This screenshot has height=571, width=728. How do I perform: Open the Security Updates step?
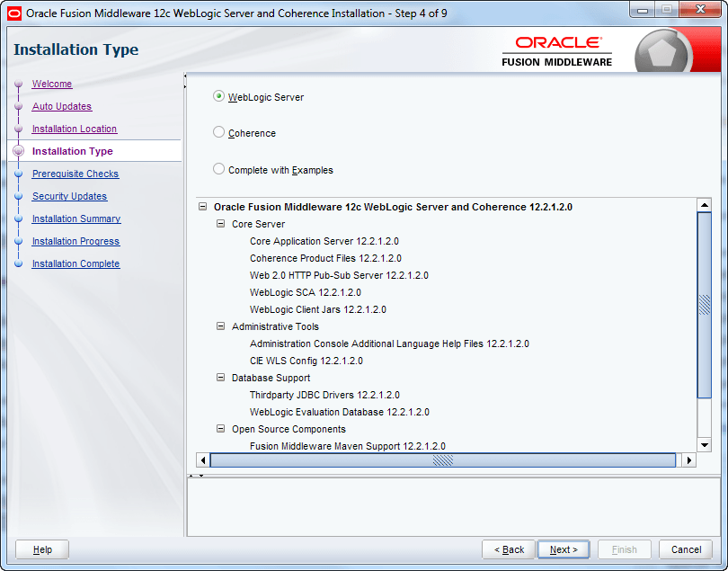click(69, 196)
